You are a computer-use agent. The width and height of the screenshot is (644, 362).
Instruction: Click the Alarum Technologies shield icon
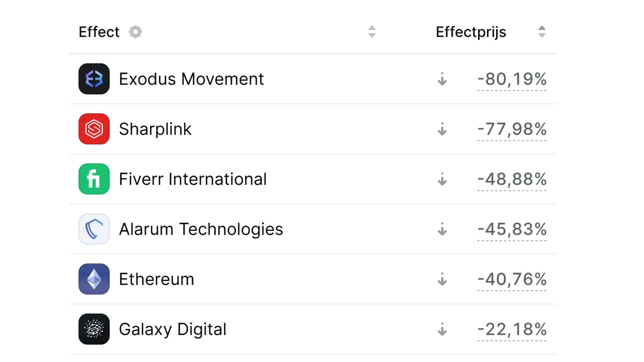pos(94,229)
